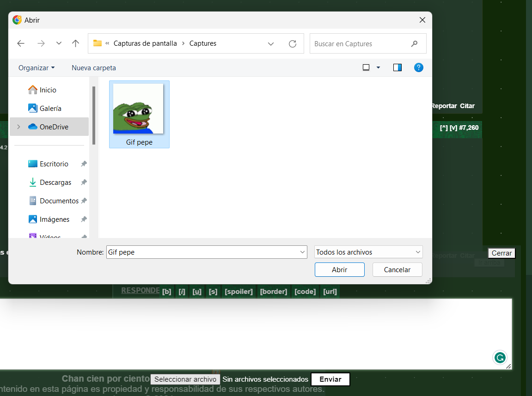The width and height of the screenshot is (532, 396).
Task: Expand the OneDrive tree node
Action: click(18, 127)
